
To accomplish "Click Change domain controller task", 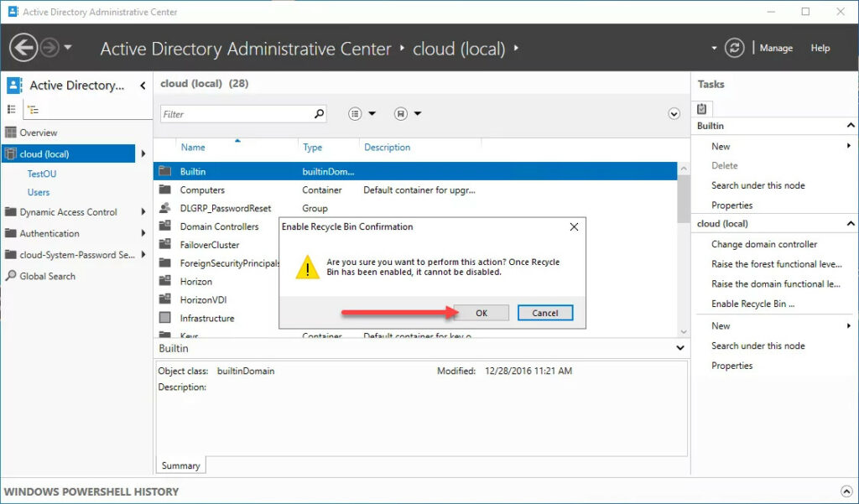I will [x=764, y=244].
